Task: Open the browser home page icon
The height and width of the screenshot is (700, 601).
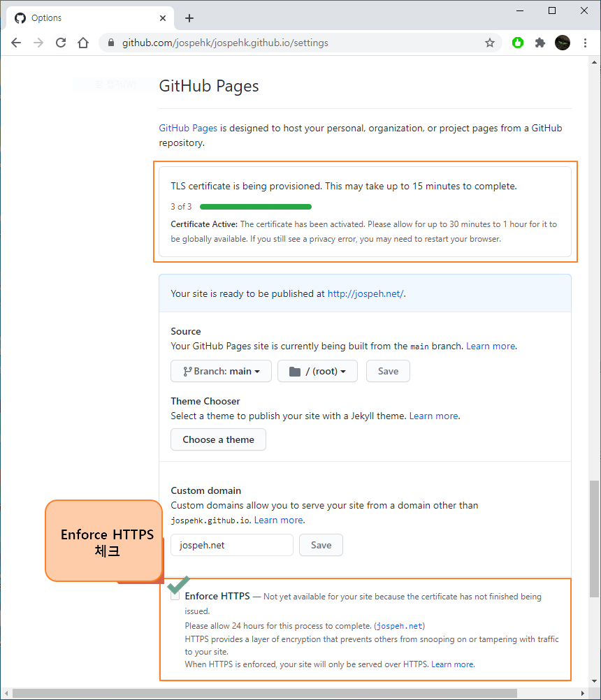Action: pyautogui.click(x=83, y=43)
